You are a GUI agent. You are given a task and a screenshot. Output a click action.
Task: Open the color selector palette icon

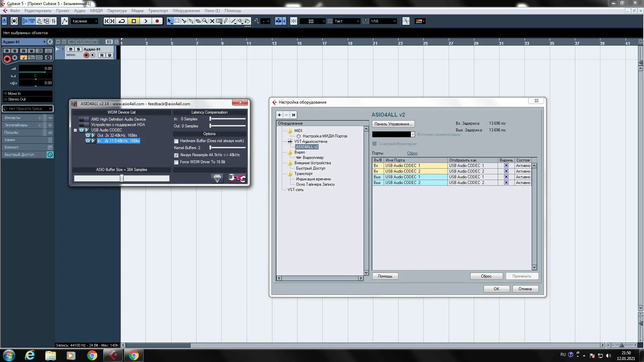coord(420,21)
